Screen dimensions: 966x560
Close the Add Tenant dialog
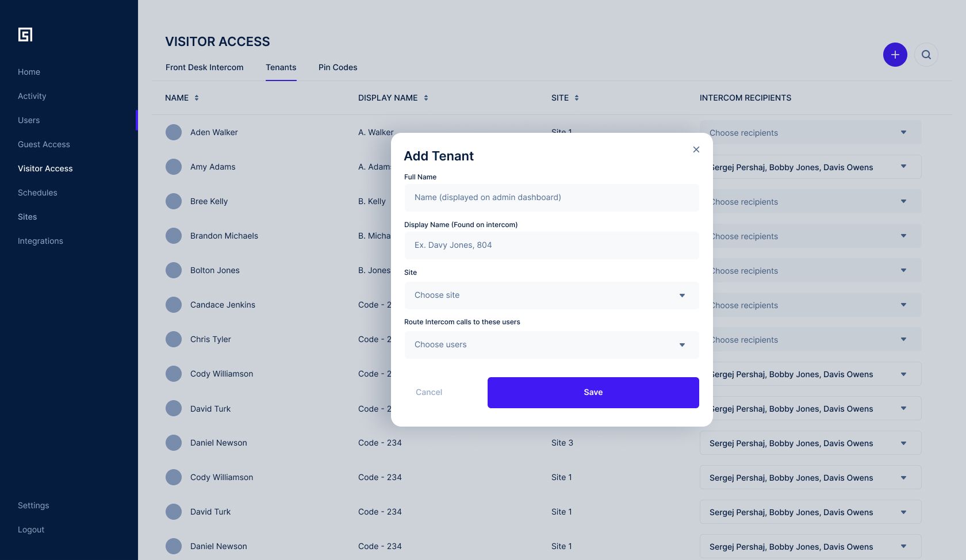click(696, 149)
